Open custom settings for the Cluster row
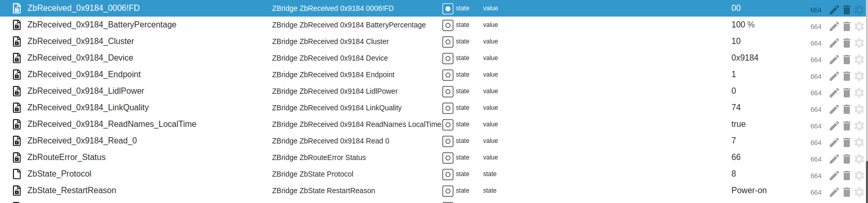Screen dimensions: 868x203 (x=859, y=43)
